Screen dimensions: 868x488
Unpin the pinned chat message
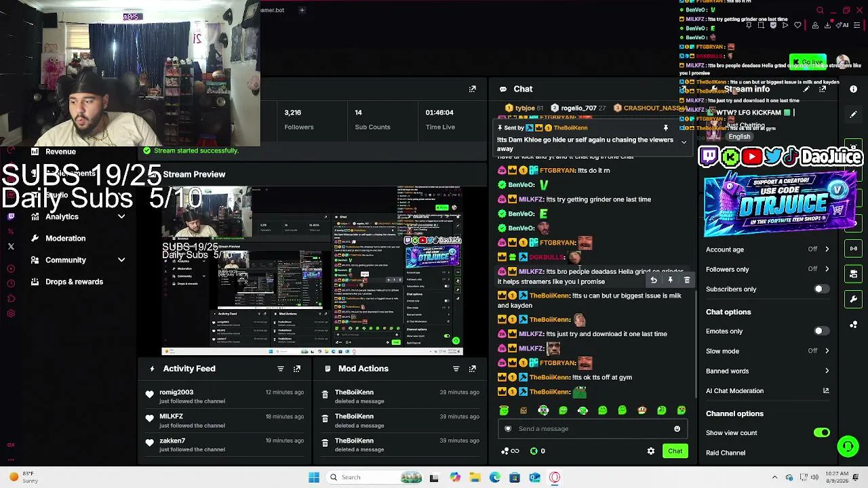click(x=666, y=127)
